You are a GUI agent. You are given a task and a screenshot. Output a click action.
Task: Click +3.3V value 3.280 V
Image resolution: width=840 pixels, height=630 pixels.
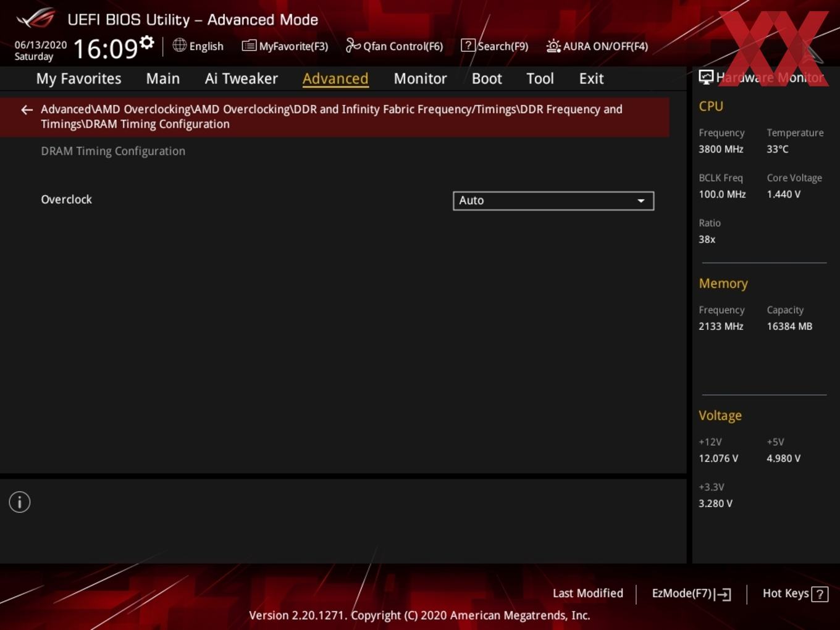pos(715,504)
